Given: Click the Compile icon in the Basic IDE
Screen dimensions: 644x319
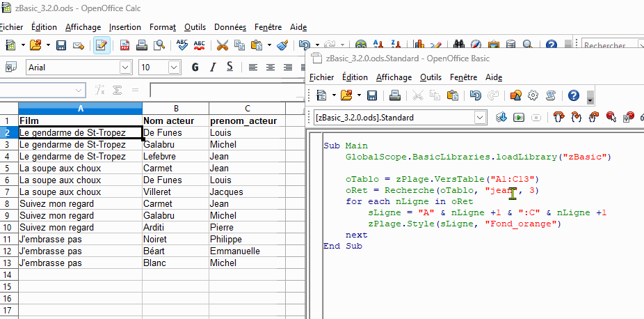Looking at the screenshot, I should pos(501,117).
